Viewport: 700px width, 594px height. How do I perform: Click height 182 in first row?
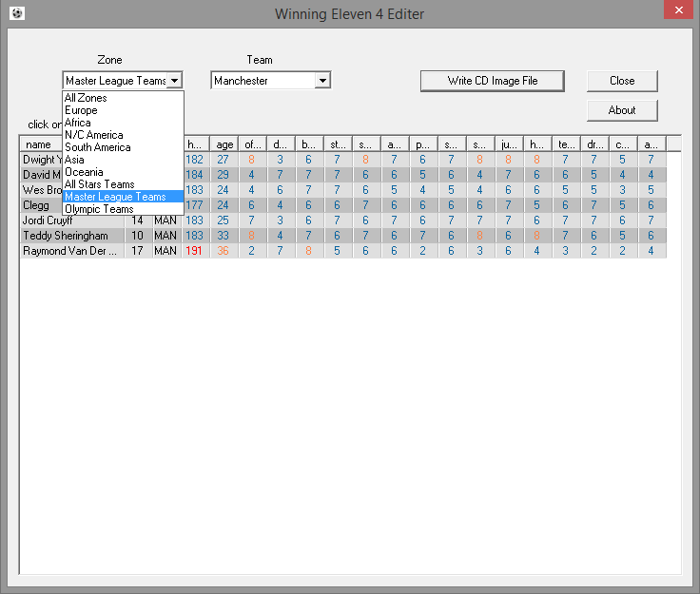pos(195,160)
